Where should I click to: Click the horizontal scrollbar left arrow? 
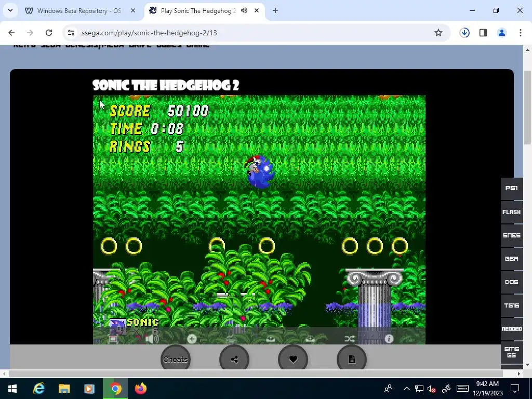[4, 374]
